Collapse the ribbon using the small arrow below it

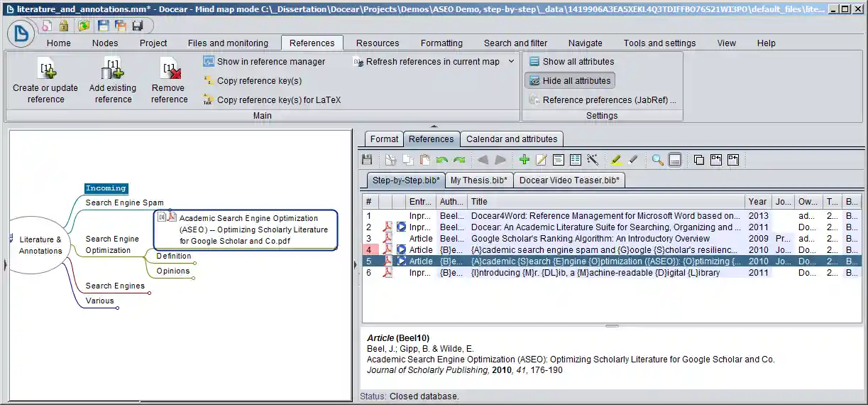click(434, 126)
